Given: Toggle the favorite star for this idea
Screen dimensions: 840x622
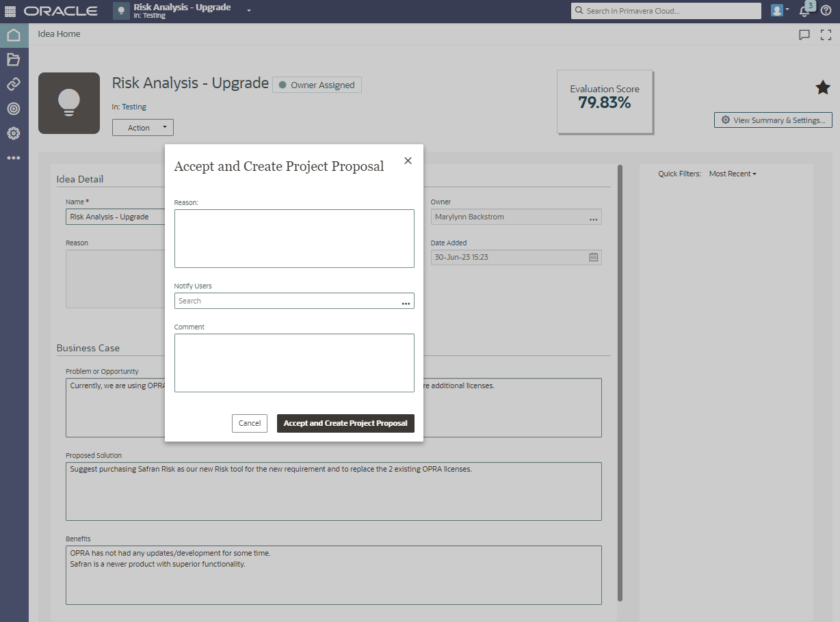Looking at the screenshot, I should click(x=822, y=87).
